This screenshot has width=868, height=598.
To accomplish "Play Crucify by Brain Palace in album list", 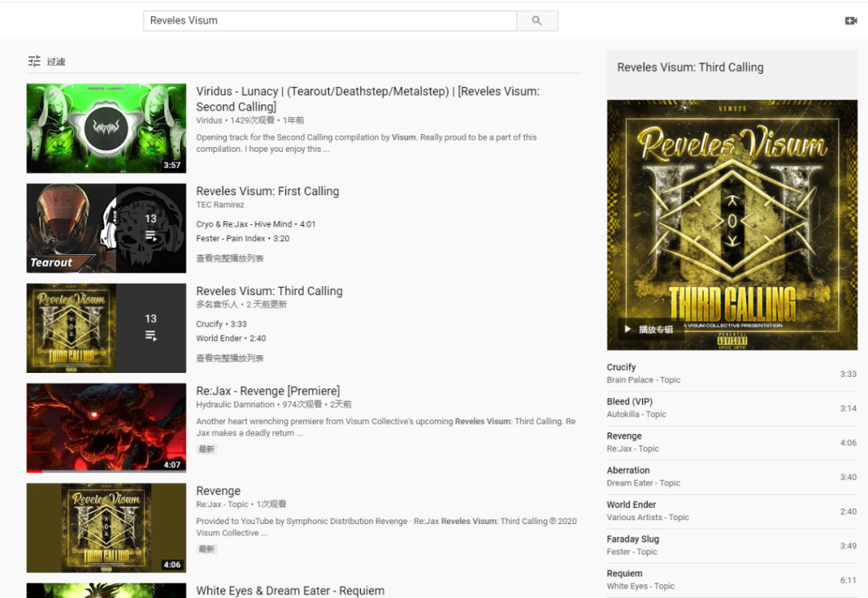I will pos(732,374).
